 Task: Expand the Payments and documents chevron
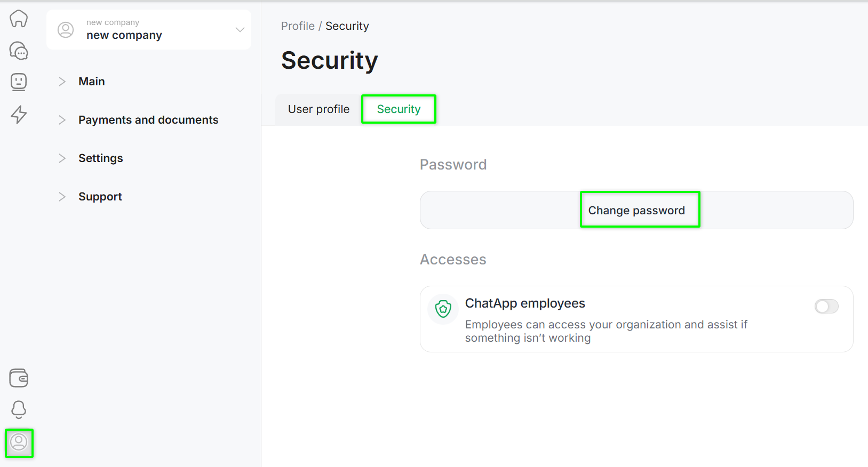[x=62, y=120]
